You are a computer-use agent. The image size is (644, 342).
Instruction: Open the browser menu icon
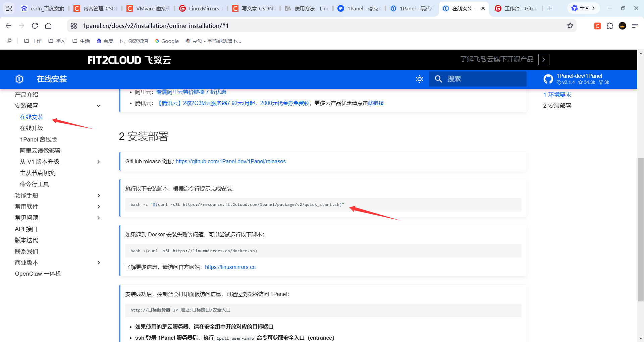click(x=635, y=26)
